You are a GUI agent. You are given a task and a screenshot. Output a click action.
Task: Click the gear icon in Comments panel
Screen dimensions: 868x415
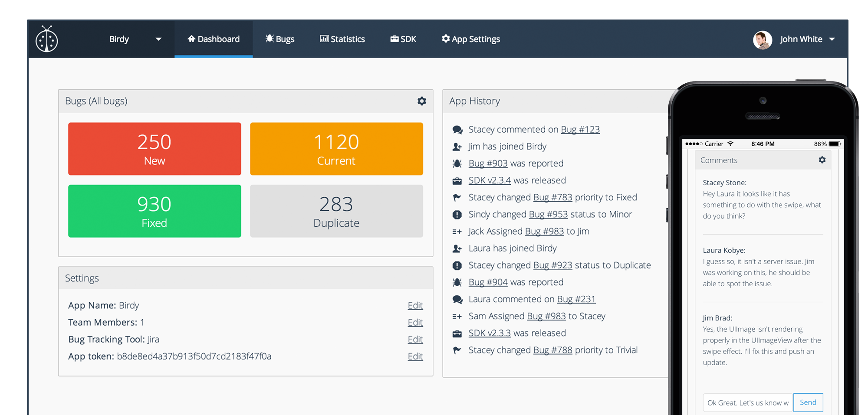[822, 160]
